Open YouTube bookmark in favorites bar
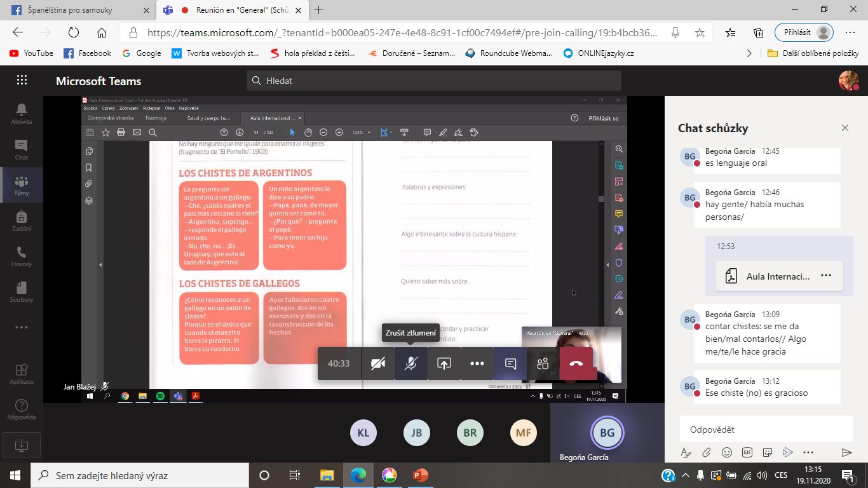868x488 pixels. pos(32,53)
